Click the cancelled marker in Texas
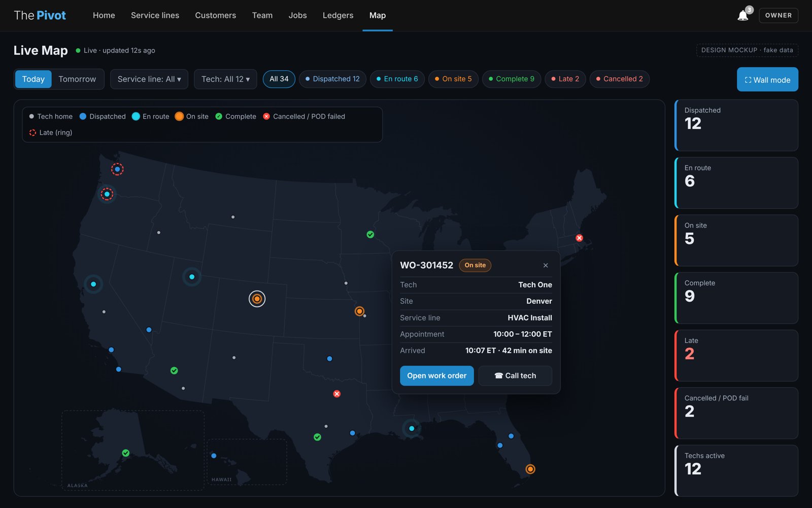The height and width of the screenshot is (508, 812). click(x=336, y=394)
